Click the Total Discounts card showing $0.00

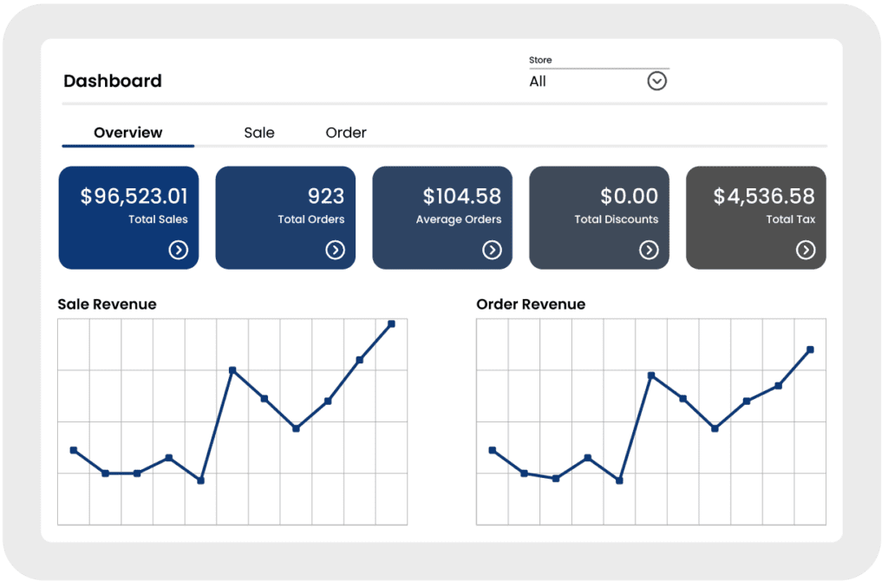tap(598, 212)
